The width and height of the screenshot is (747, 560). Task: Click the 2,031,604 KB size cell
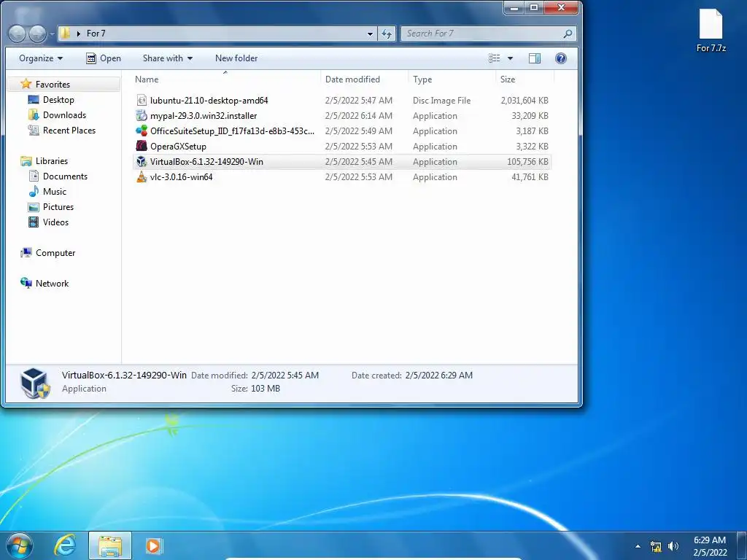pos(524,101)
